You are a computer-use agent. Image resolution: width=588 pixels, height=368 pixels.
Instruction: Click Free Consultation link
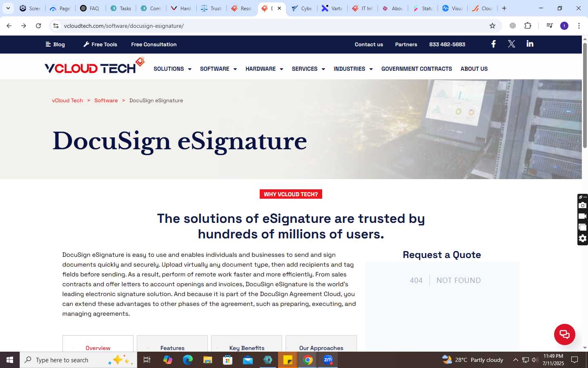(x=154, y=44)
